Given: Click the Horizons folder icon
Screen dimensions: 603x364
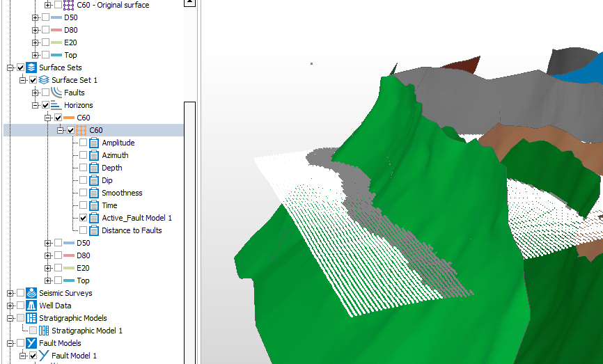Looking at the screenshot, I should click(56, 105).
